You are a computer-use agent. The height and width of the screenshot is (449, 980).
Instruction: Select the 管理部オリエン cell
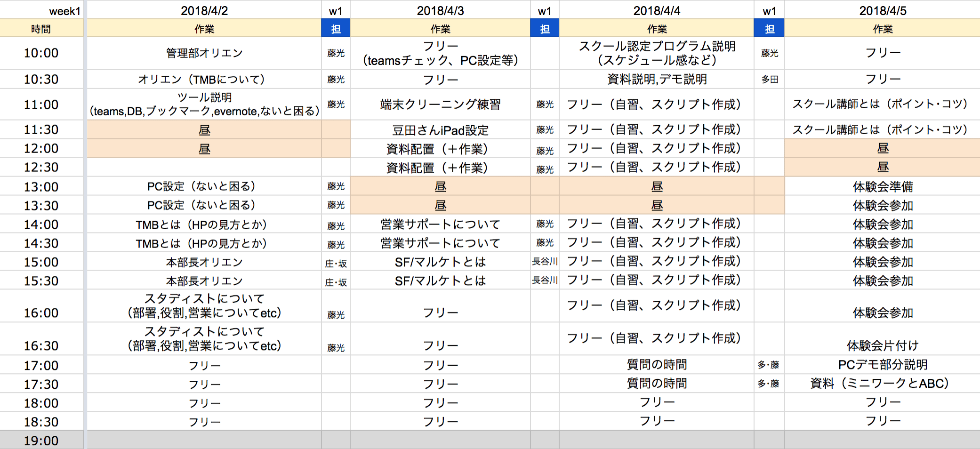(204, 53)
